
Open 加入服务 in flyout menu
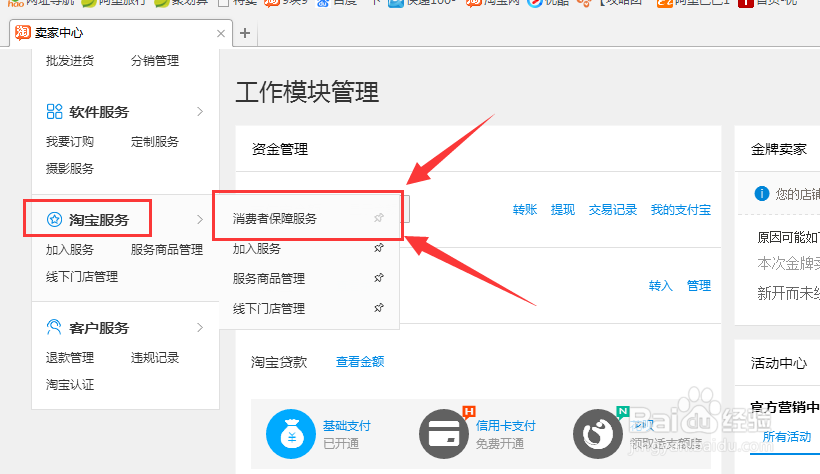coord(256,249)
